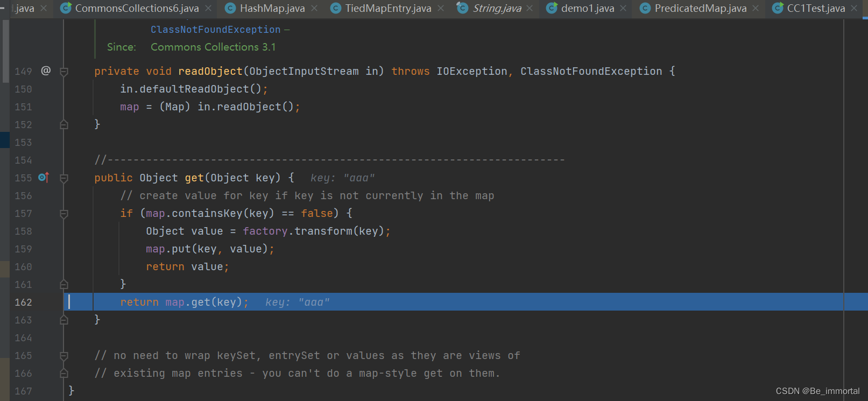Image resolution: width=868 pixels, height=401 pixels.
Task: Click the get method name on line 155
Action: tap(194, 178)
